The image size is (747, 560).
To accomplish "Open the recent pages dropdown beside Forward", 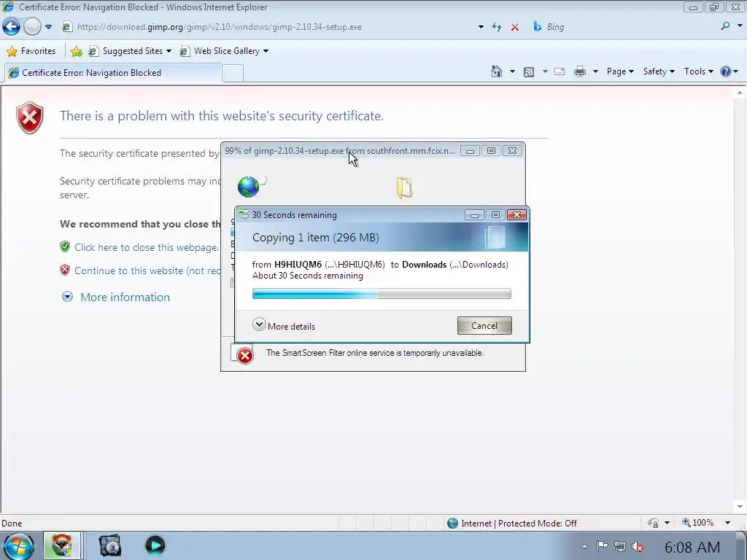I will coord(48,27).
